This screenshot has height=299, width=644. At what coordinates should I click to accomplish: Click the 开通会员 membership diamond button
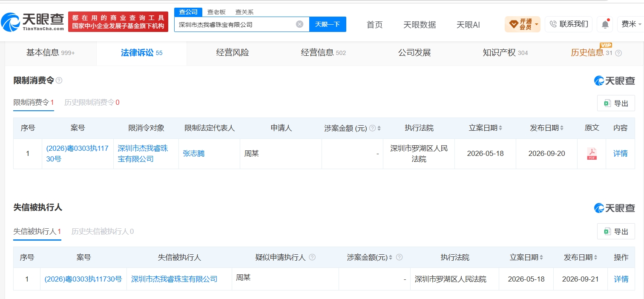point(523,24)
